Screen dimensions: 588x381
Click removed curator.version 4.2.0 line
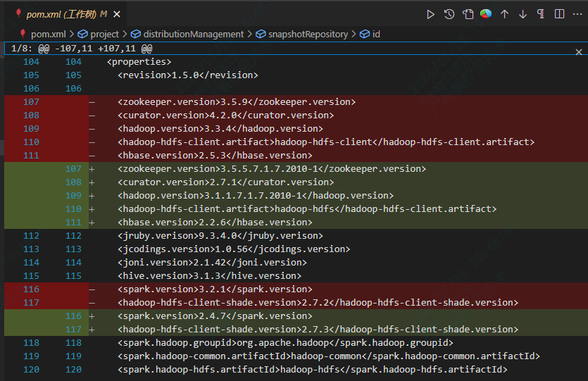225,115
